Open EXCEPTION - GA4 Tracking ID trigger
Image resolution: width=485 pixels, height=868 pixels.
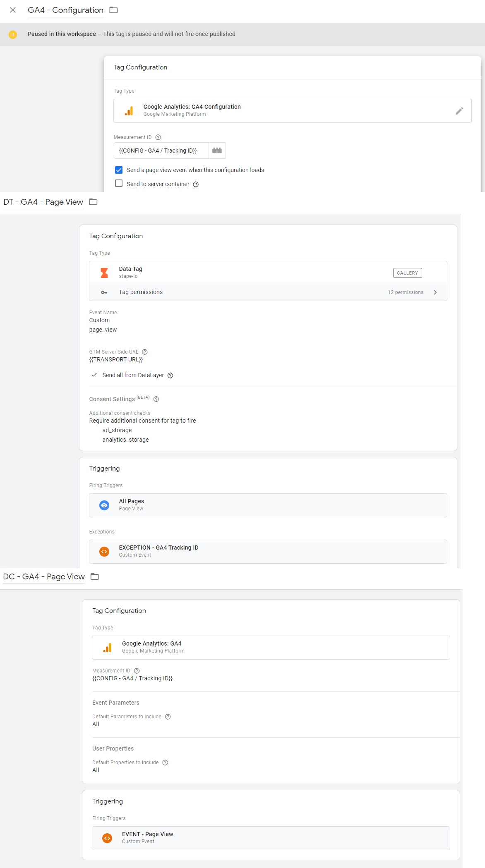[x=268, y=552]
